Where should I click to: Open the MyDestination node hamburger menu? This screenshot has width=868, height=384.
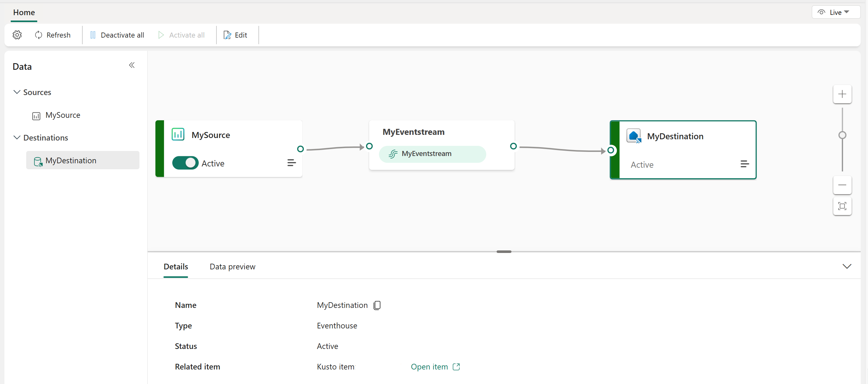744,164
